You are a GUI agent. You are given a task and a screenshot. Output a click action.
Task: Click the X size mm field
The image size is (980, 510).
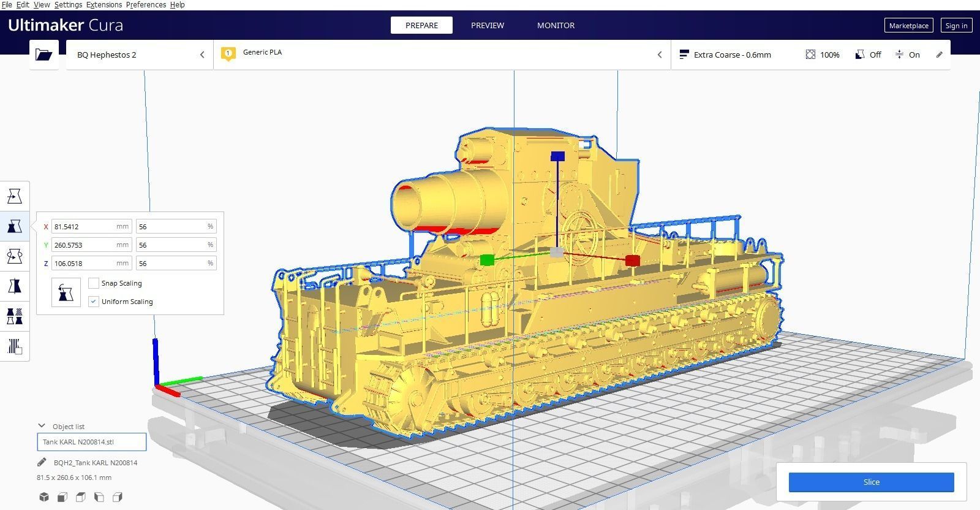pos(92,226)
